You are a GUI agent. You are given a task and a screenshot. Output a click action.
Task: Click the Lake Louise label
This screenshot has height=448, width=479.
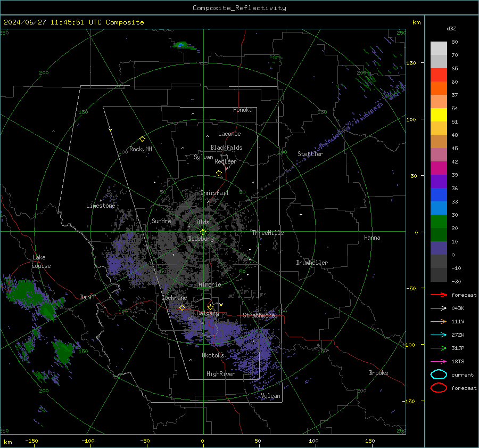(42, 262)
